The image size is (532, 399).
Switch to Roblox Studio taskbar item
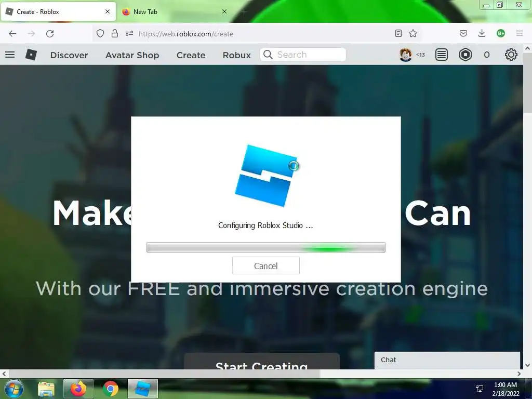click(x=143, y=389)
